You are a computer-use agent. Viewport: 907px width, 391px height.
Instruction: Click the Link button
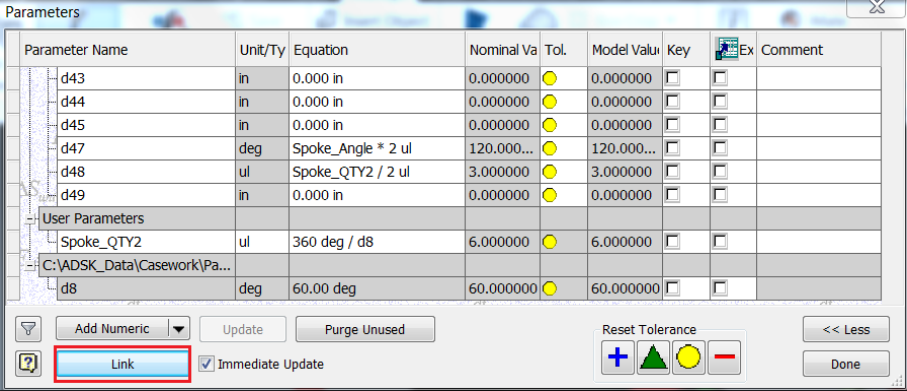coord(122,364)
